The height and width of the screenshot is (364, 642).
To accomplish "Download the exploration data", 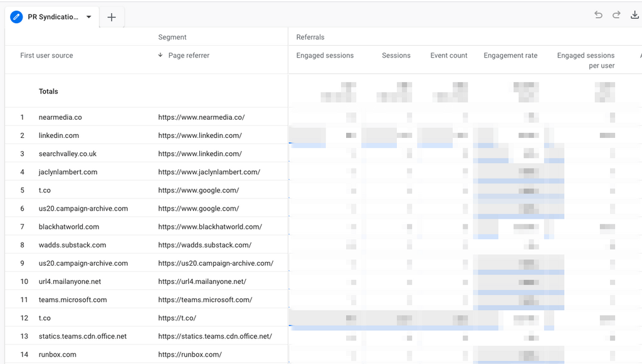I will click(x=634, y=15).
